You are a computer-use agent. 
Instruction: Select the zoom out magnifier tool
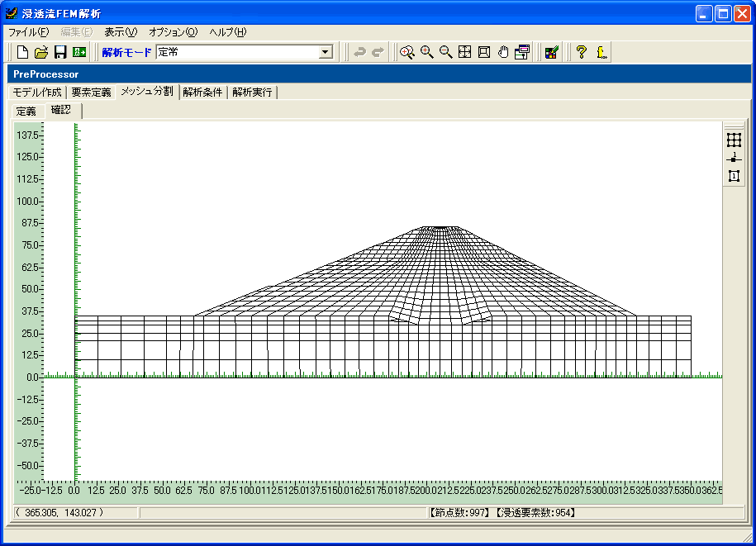pyautogui.click(x=446, y=52)
